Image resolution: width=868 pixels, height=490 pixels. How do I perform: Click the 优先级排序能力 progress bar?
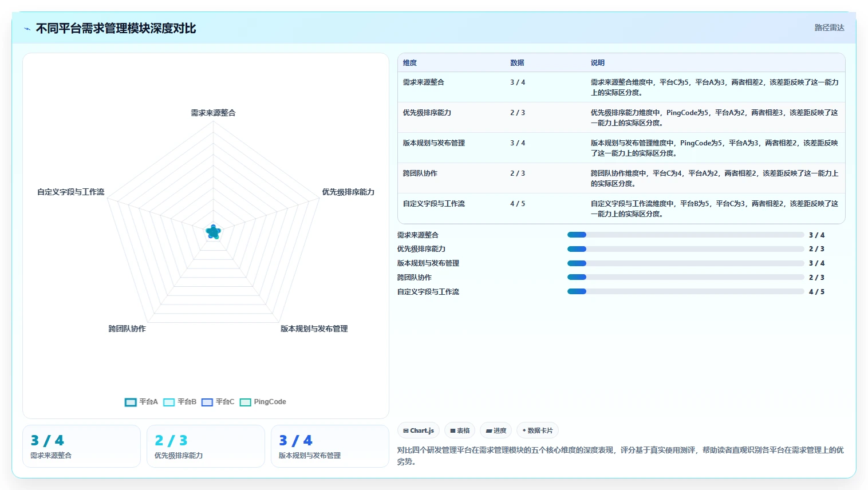coord(685,249)
